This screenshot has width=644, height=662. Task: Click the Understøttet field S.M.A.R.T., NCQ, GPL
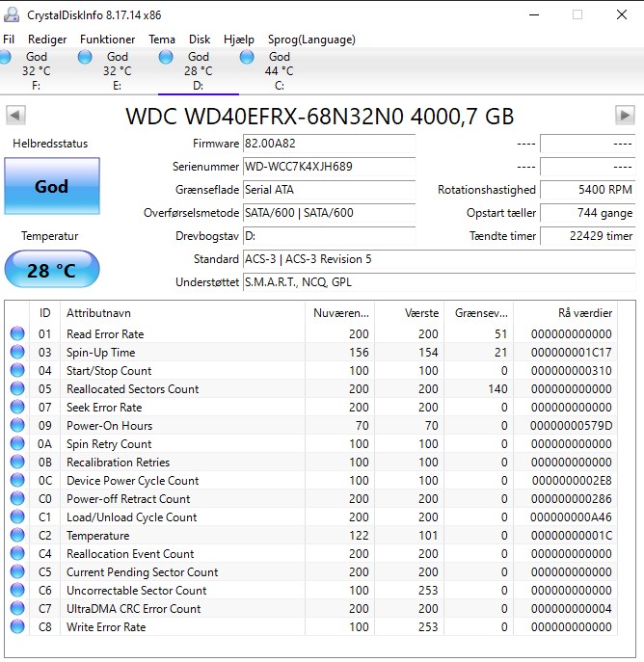(x=440, y=282)
